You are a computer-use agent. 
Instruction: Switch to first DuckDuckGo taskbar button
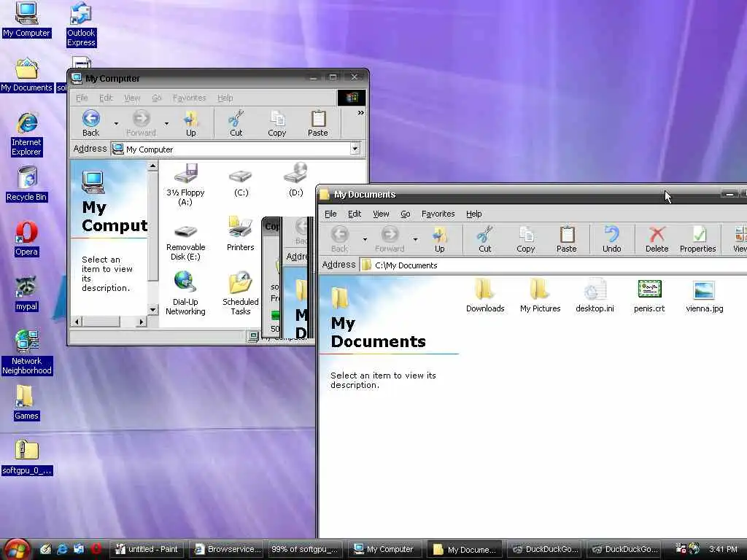click(545, 549)
